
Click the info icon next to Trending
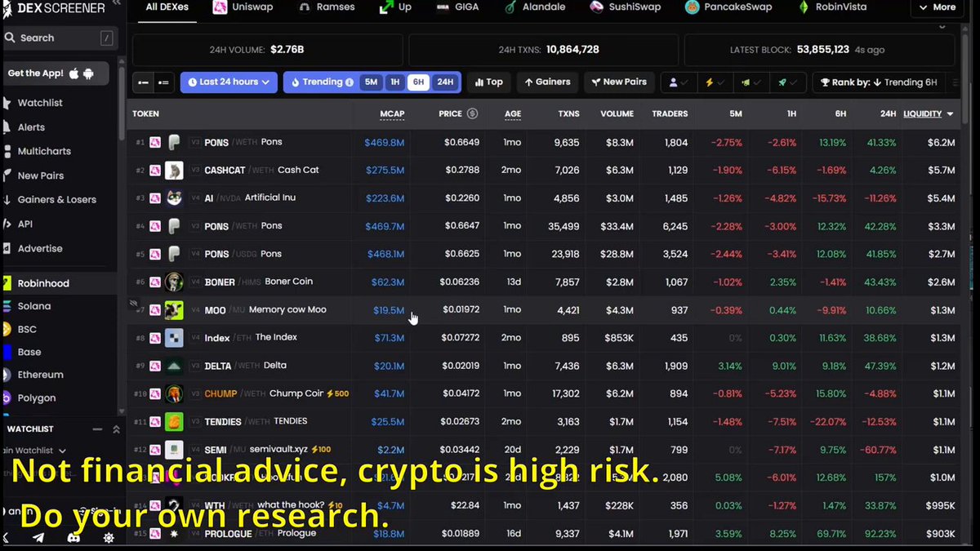coord(350,82)
